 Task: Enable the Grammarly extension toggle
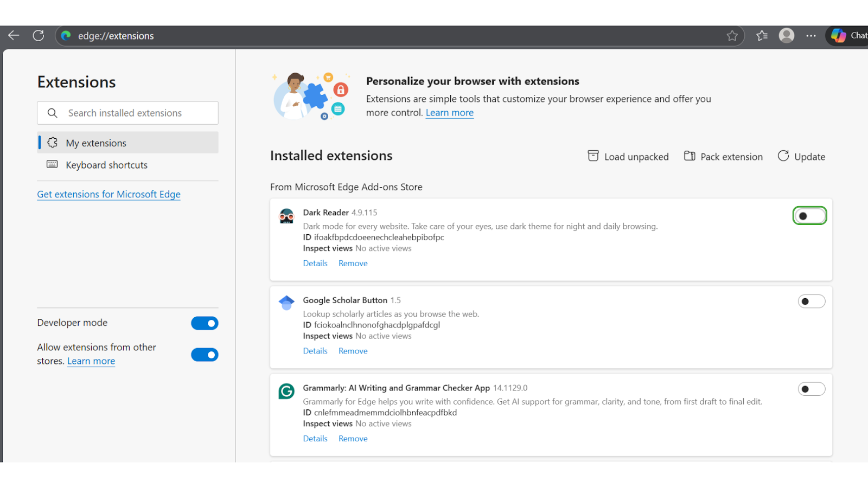(x=812, y=389)
